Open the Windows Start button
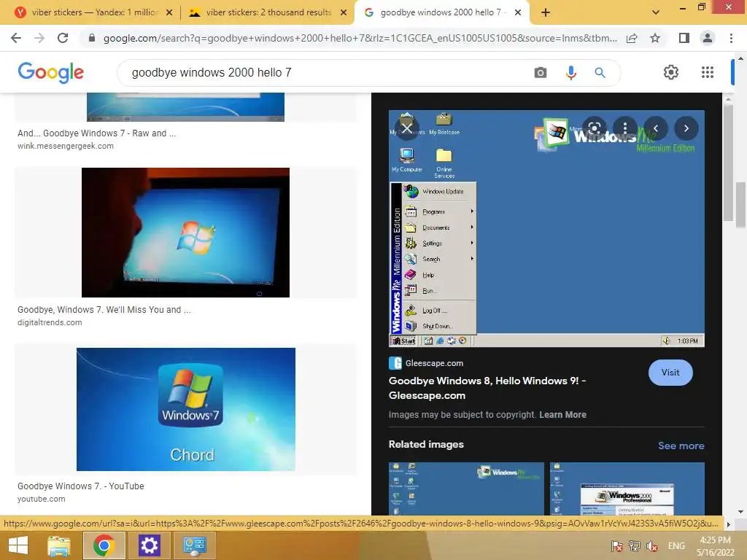Viewport: 747px width, 560px height. tap(18, 545)
